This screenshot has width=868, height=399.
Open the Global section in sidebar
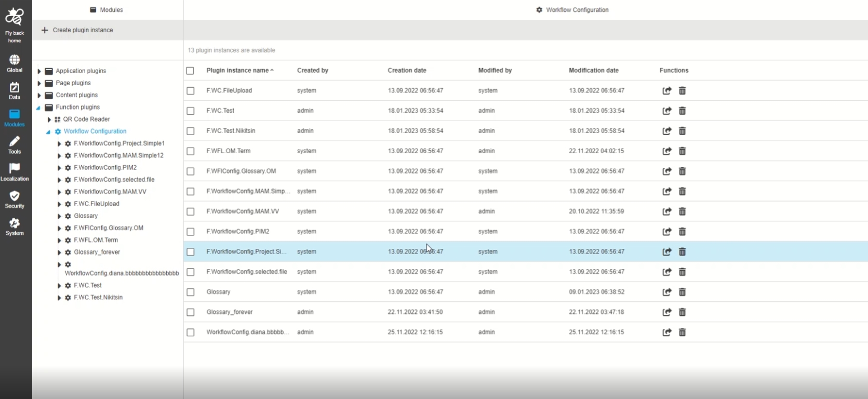pyautogui.click(x=15, y=63)
